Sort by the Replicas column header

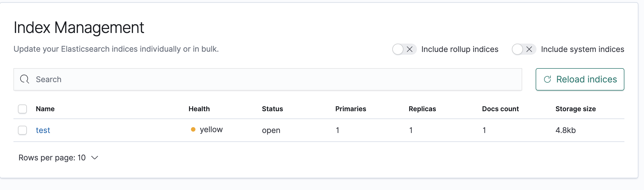422,109
